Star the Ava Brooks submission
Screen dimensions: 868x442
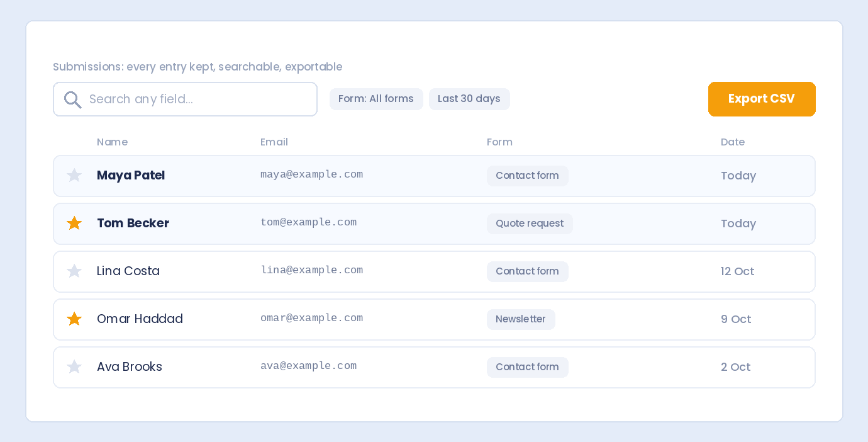coord(74,366)
